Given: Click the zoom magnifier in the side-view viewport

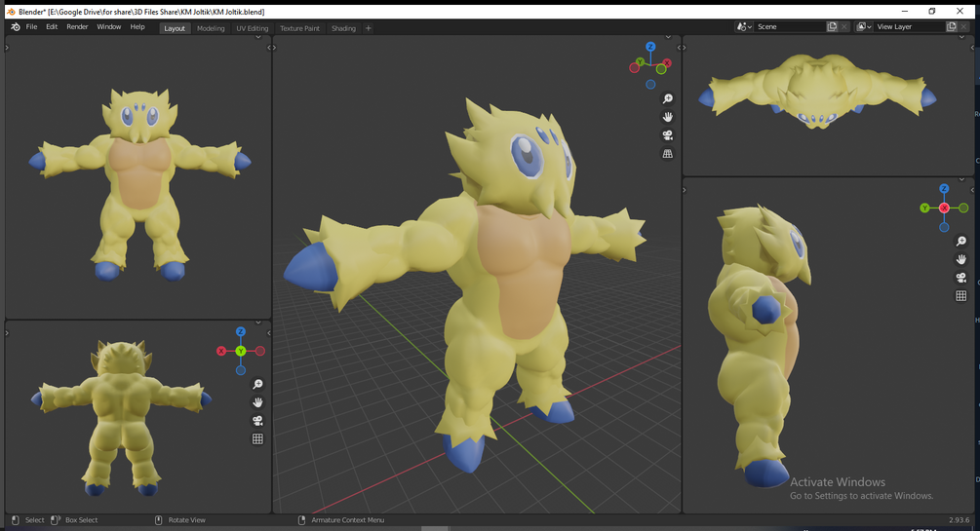Looking at the screenshot, I should [x=961, y=241].
